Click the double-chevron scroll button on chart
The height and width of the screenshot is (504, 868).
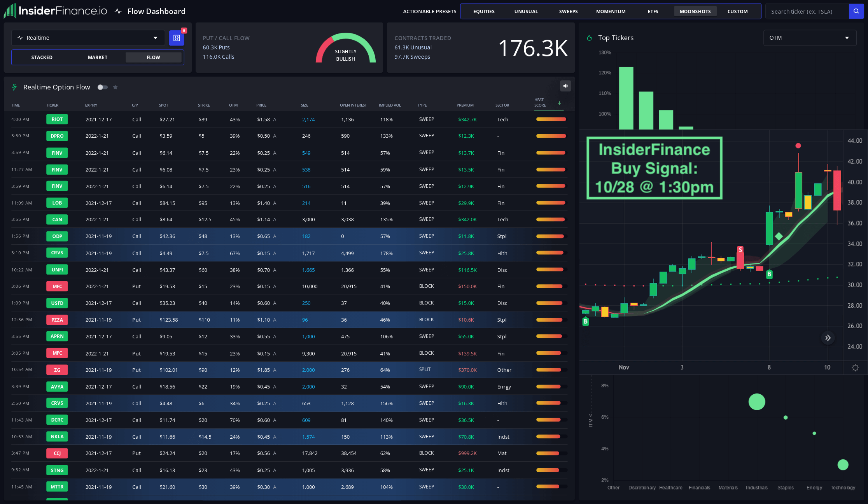pos(828,338)
